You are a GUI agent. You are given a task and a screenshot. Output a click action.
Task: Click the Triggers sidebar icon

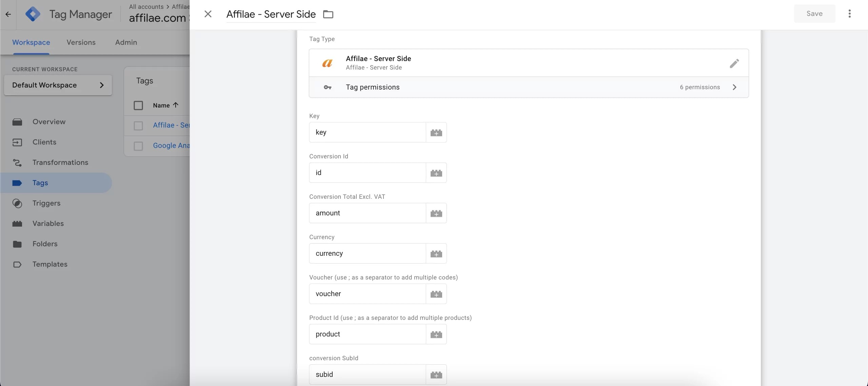click(17, 203)
